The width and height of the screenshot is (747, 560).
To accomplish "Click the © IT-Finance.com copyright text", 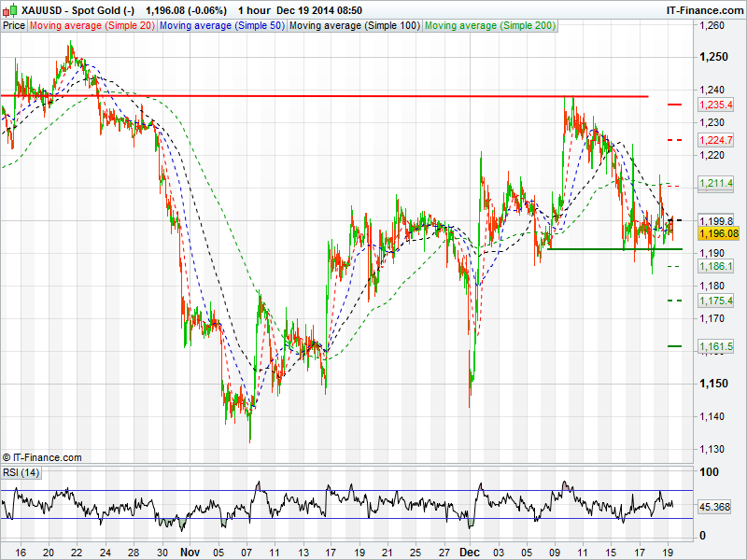I will click(42, 457).
